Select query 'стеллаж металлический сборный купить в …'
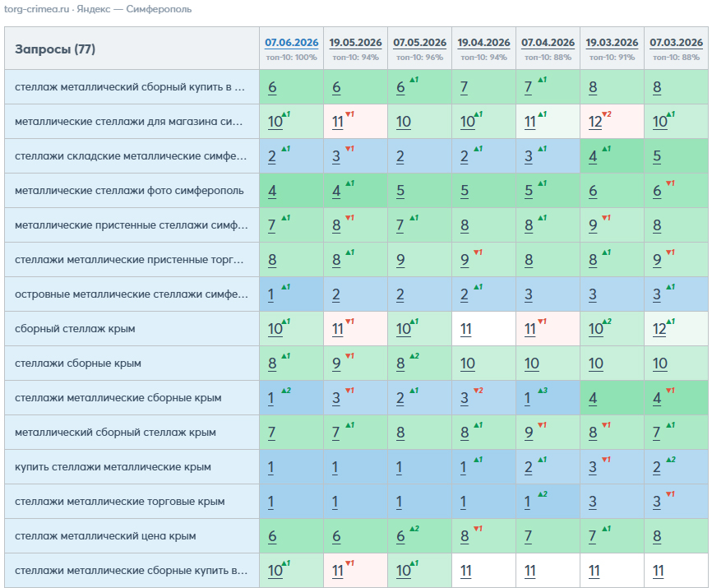The width and height of the screenshot is (712, 588). point(130,87)
